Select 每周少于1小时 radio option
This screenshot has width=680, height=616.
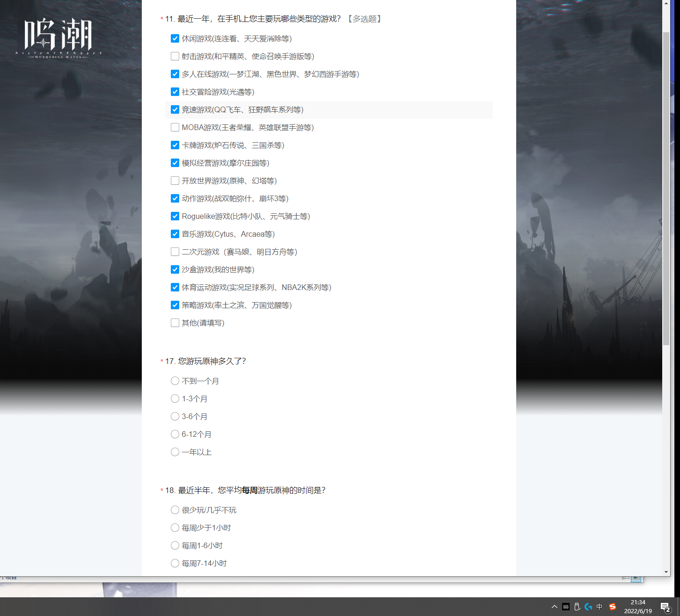point(175,528)
